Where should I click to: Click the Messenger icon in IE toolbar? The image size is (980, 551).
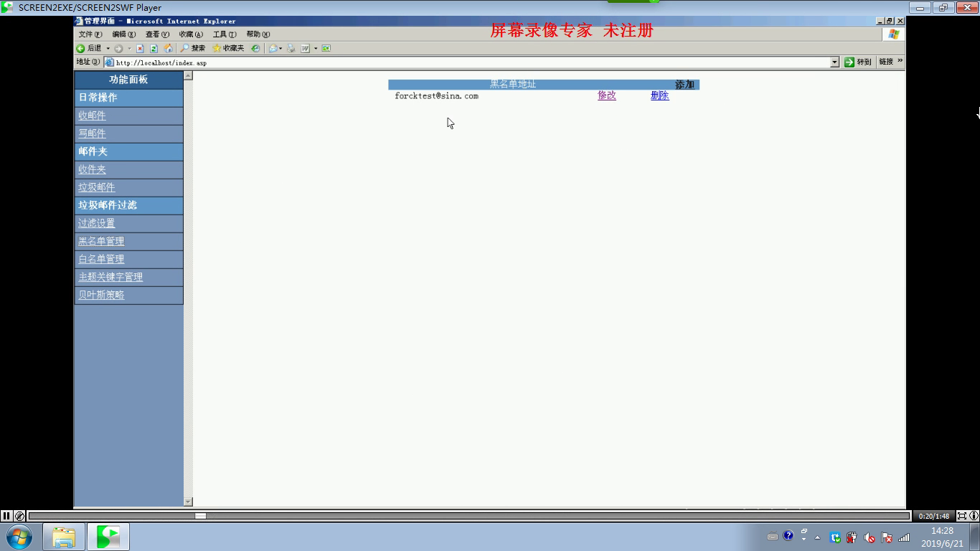pyautogui.click(x=326, y=48)
